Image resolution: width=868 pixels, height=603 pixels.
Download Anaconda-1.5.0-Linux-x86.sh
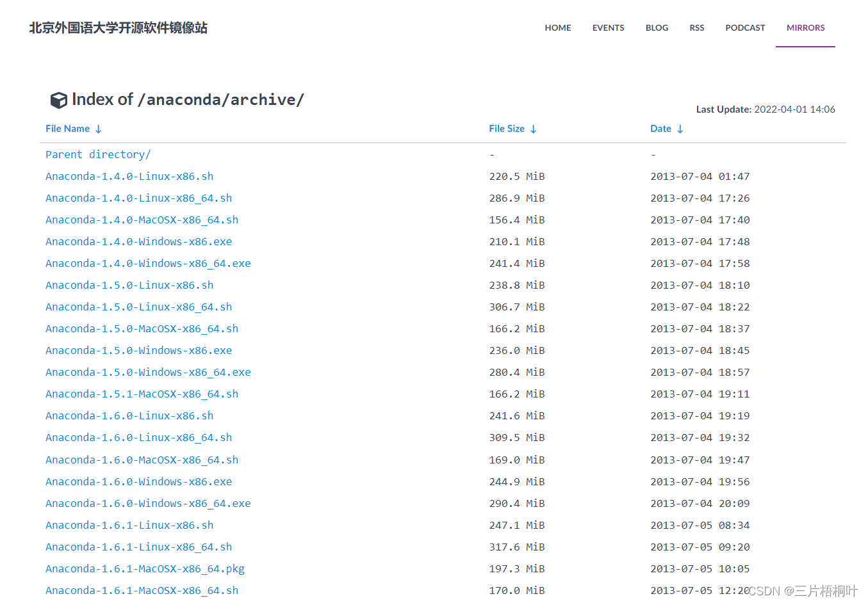click(129, 285)
